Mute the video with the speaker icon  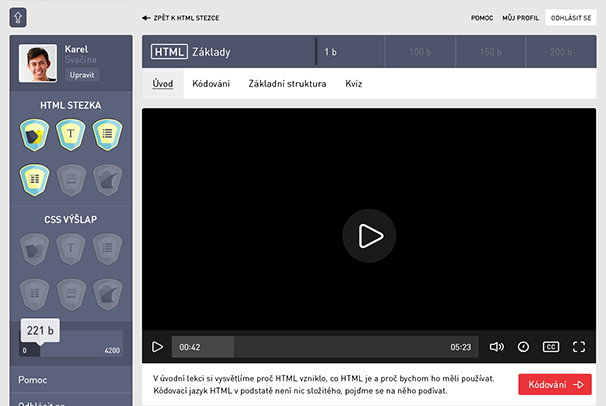click(497, 347)
